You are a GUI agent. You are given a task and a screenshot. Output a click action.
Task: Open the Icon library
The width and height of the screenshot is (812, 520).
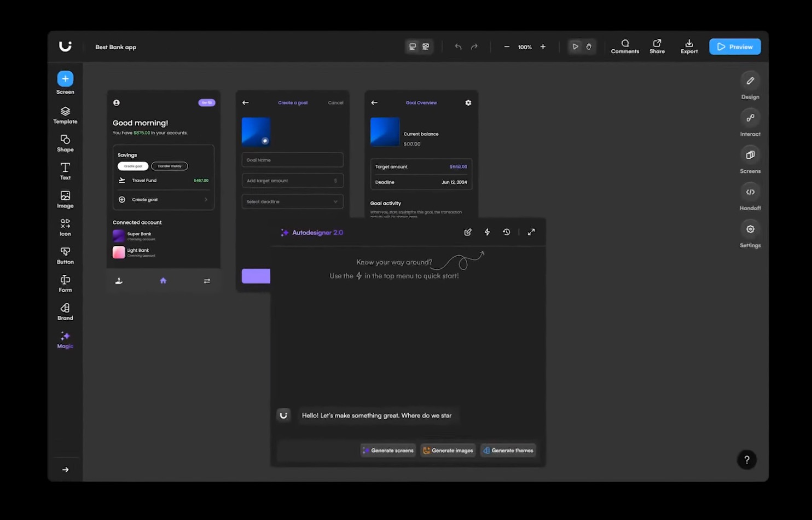[65, 227]
